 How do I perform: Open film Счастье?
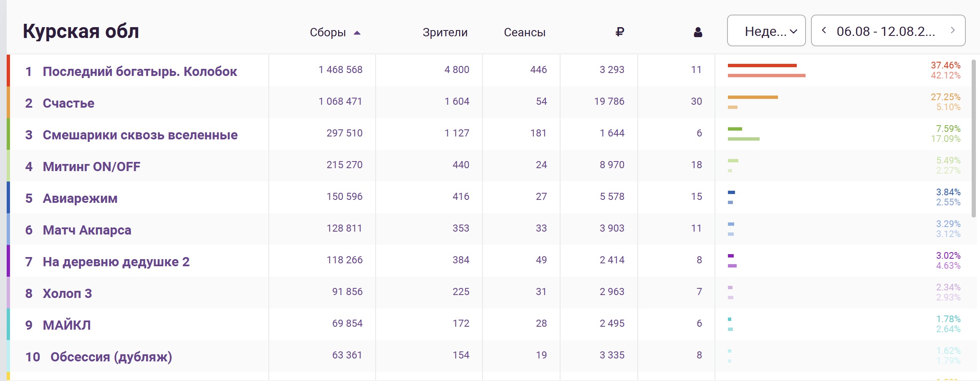pos(68,103)
